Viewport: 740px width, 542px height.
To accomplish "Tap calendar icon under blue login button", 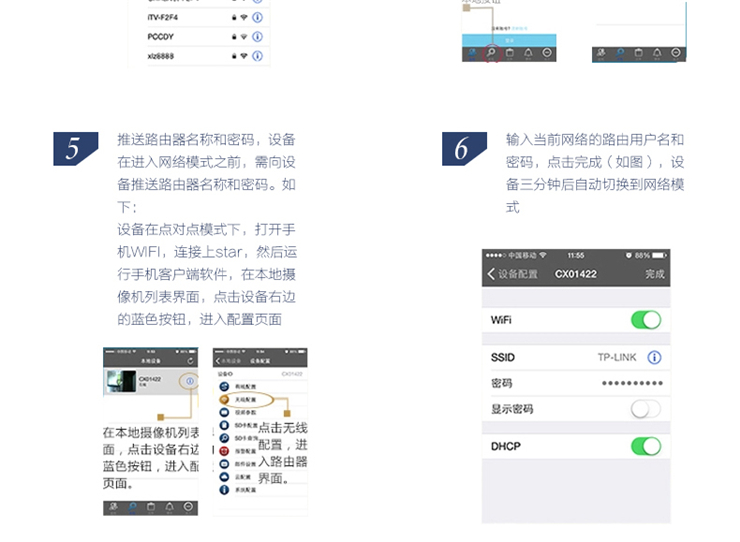I will pyautogui.click(x=510, y=53).
